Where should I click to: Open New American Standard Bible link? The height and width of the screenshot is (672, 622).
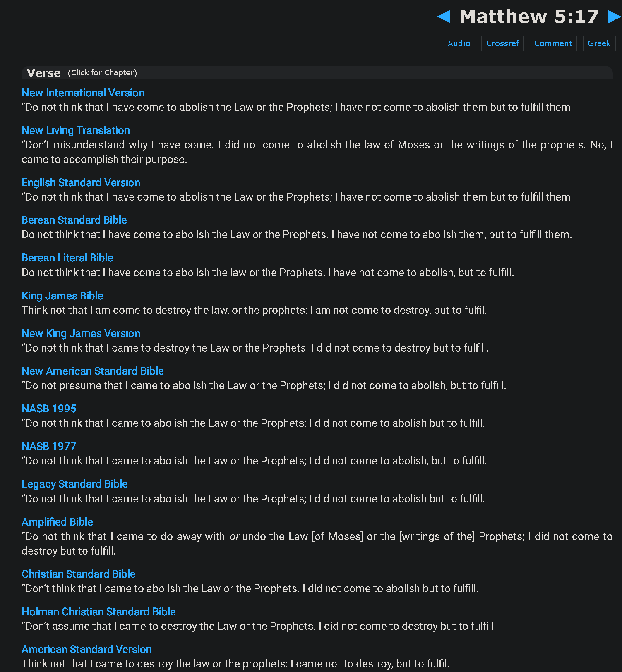(93, 371)
